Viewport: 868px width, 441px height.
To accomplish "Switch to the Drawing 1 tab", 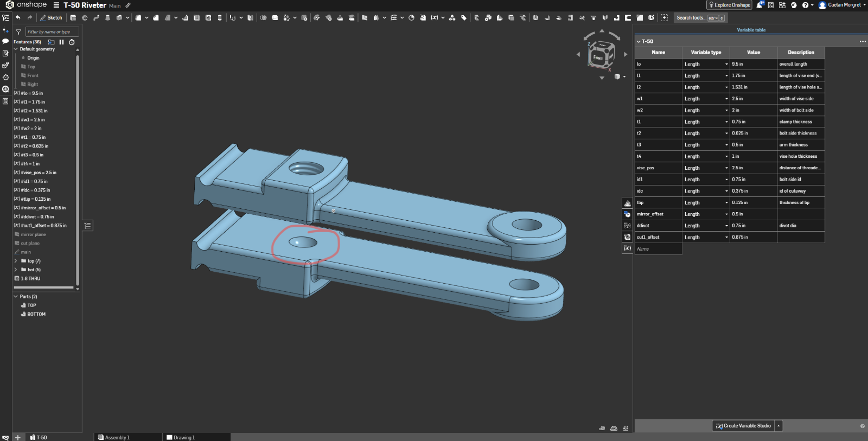I will click(x=181, y=437).
